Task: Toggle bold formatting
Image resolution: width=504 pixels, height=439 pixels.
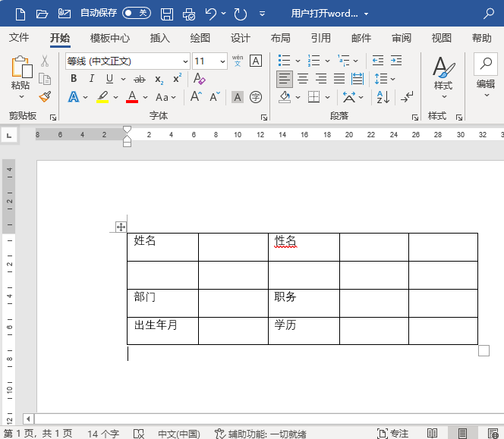Action: (74, 78)
